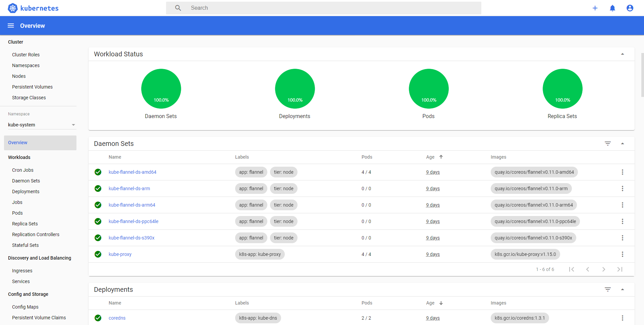Viewport: 644px width, 325px height.
Task: Open Storage Classes in sidebar
Action: pos(29,98)
